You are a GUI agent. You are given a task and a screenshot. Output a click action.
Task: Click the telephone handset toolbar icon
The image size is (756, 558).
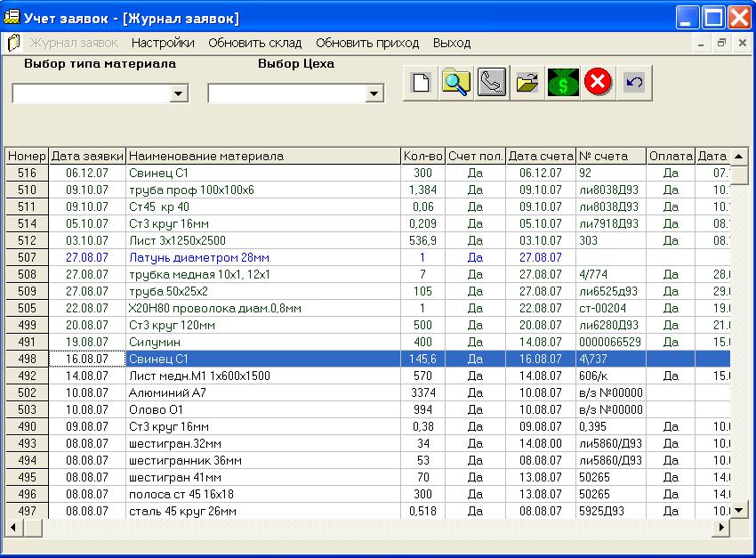pyautogui.click(x=491, y=83)
